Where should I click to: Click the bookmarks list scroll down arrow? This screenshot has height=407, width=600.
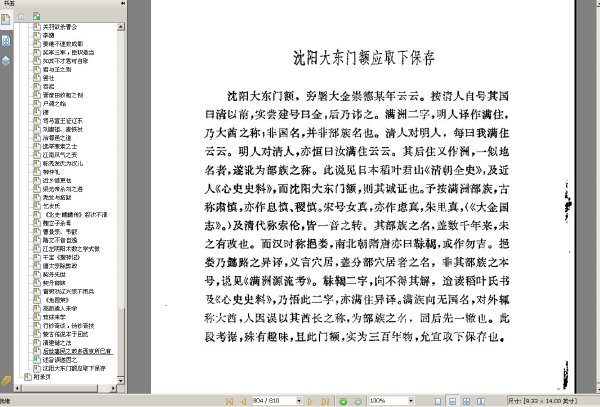click(121, 380)
